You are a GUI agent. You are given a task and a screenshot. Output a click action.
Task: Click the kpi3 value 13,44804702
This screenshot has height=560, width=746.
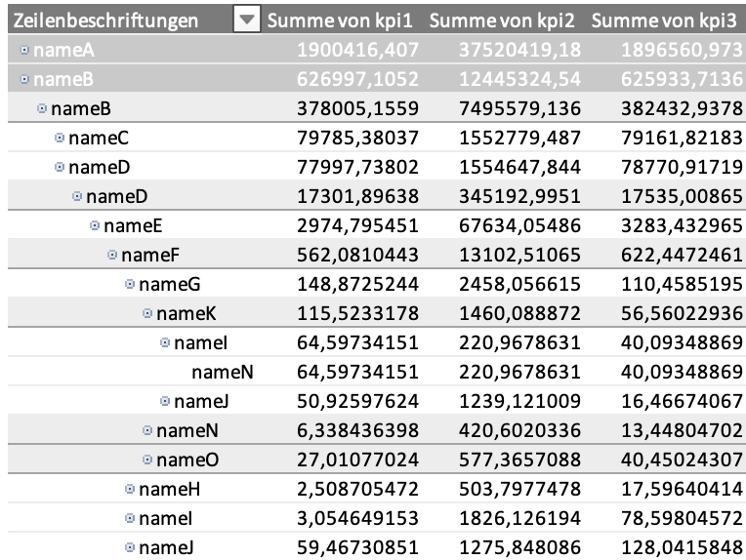(682, 430)
